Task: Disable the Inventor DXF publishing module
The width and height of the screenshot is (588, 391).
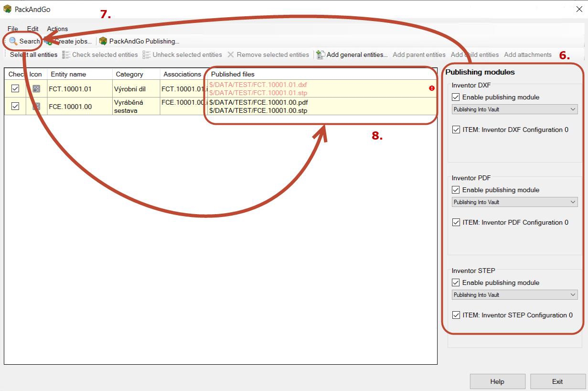Action: [456, 97]
